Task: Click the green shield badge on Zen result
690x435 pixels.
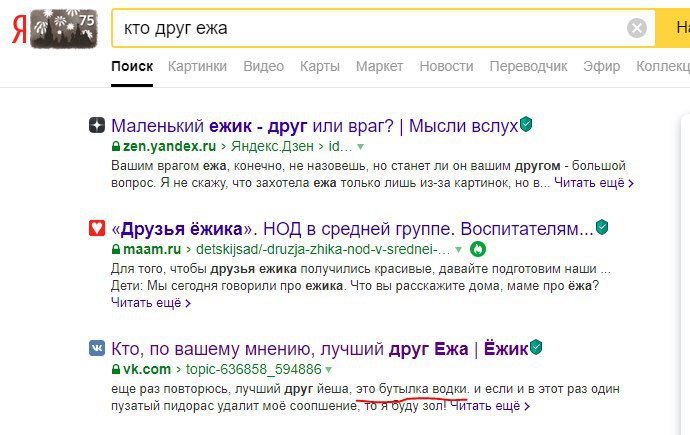Action: click(526, 124)
